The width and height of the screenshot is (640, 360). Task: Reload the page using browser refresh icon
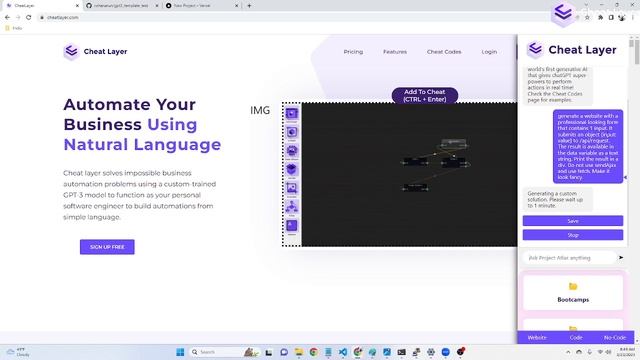pos(29,18)
